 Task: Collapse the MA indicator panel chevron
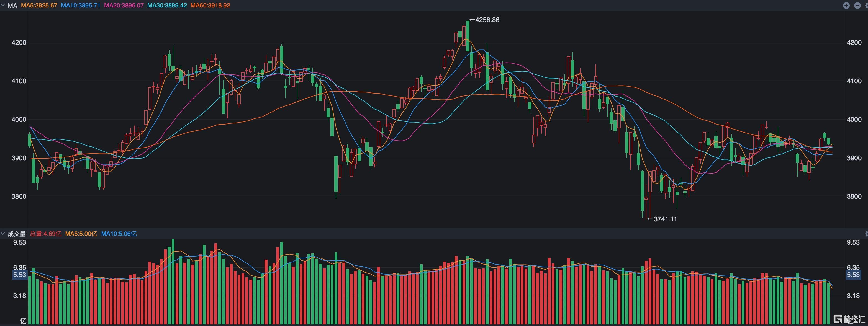click(x=3, y=5)
